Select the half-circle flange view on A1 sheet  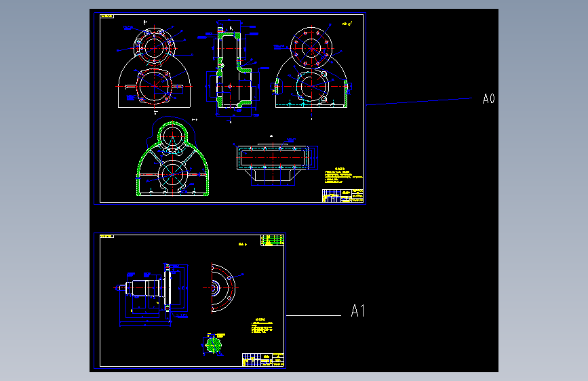[x=222, y=287]
